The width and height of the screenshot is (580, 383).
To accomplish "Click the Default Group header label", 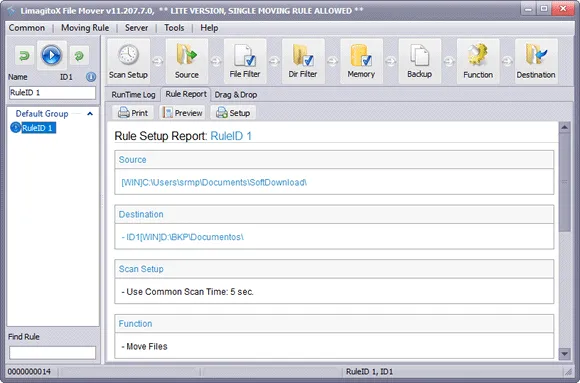I will tap(42, 114).
